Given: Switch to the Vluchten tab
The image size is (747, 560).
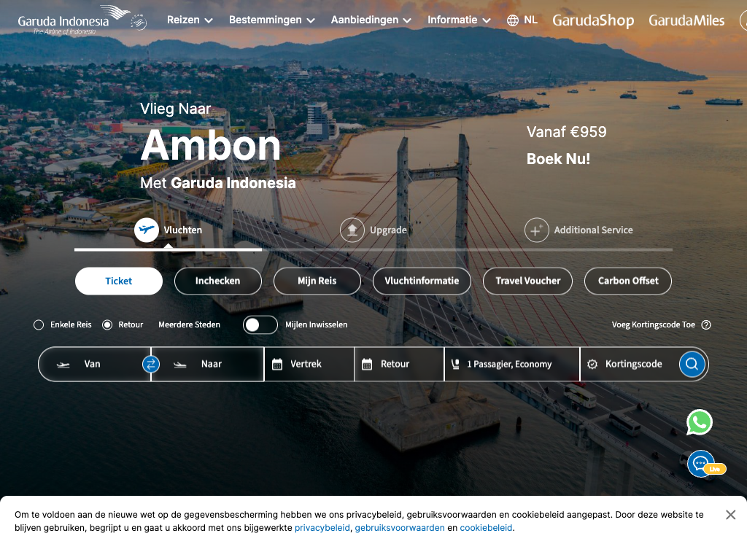Looking at the screenshot, I should (169, 230).
